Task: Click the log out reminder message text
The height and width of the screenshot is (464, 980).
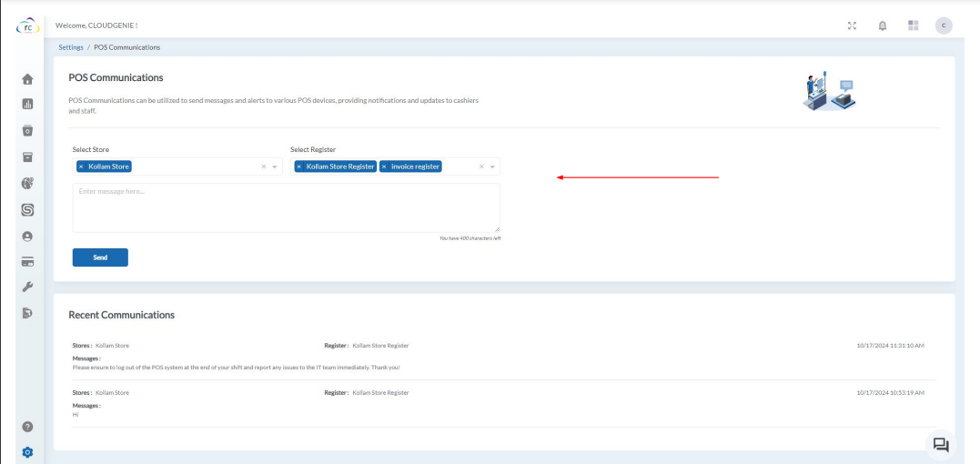Action: (x=237, y=368)
